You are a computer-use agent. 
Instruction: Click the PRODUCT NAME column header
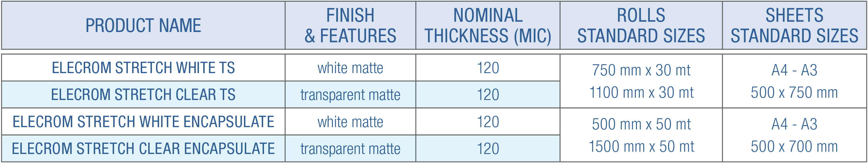click(143, 25)
